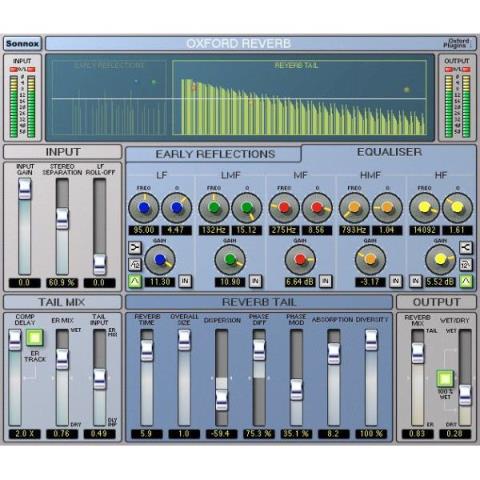The height and width of the screenshot is (480, 480).
Task: Click the MF gain knob
Action: 300,260
